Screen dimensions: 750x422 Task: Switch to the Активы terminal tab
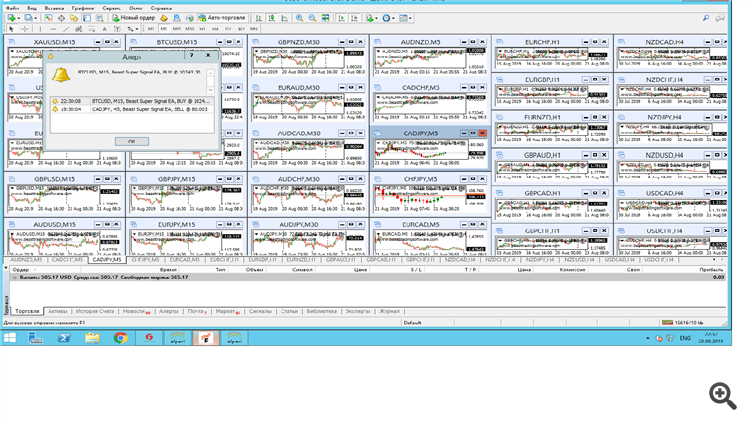tap(58, 311)
